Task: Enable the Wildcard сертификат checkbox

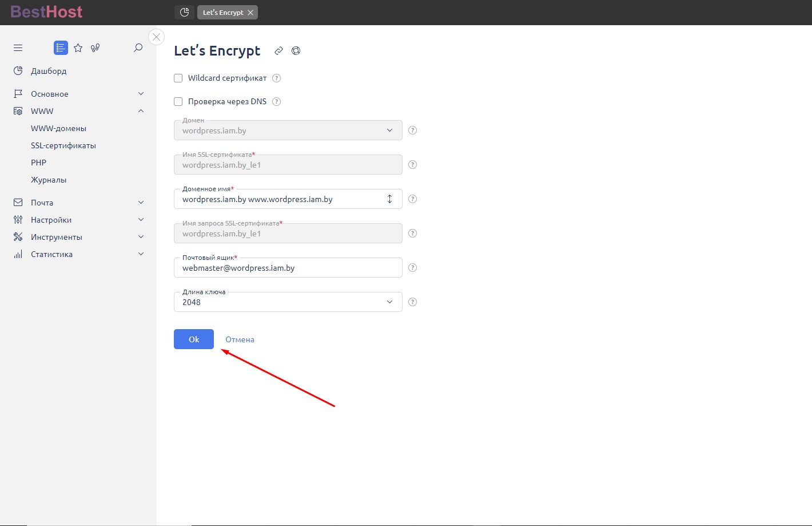Action: point(178,78)
